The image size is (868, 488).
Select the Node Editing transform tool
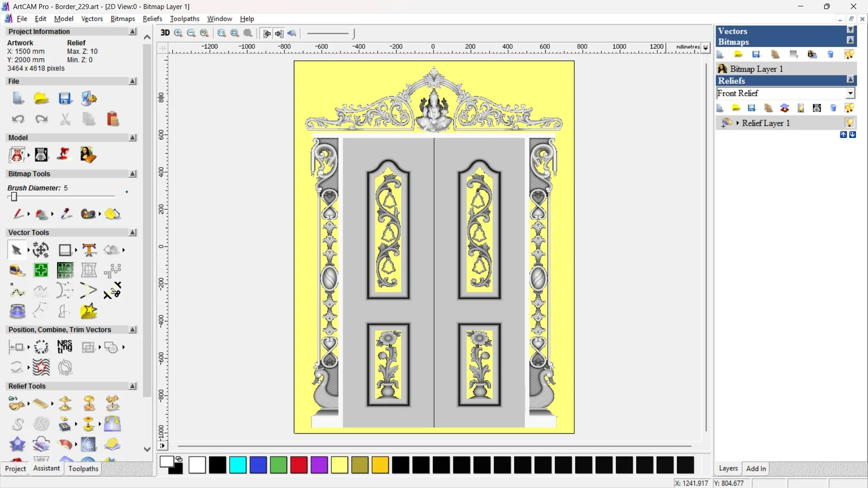(x=41, y=250)
